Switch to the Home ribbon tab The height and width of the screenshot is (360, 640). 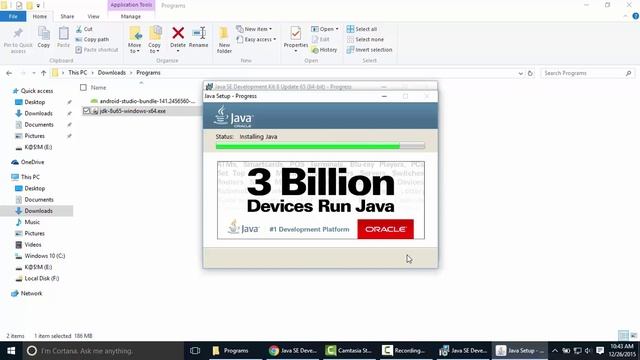(x=40, y=16)
